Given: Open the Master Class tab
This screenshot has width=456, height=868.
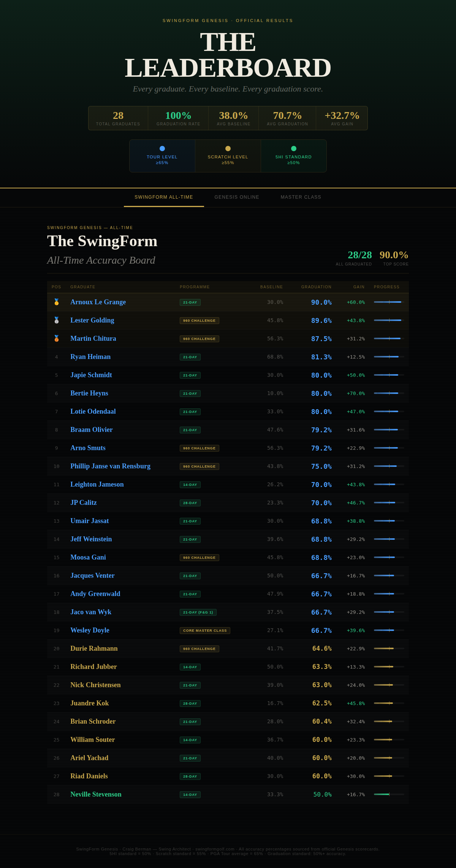Looking at the screenshot, I should click(x=301, y=197).
